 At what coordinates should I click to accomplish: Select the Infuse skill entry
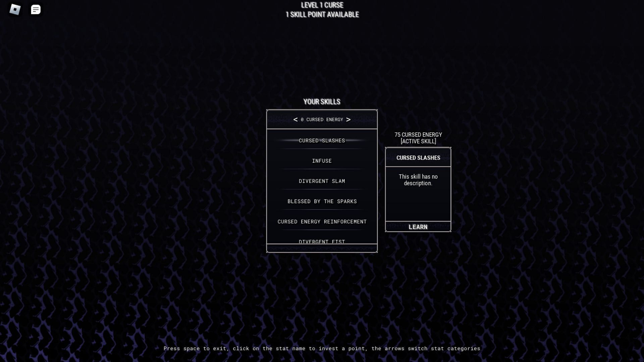[x=322, y=161]
